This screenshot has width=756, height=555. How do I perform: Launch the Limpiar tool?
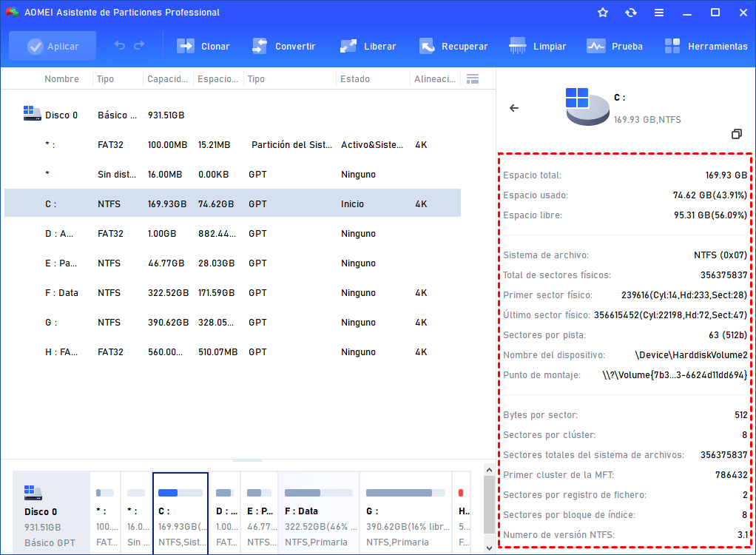[538, 46]
